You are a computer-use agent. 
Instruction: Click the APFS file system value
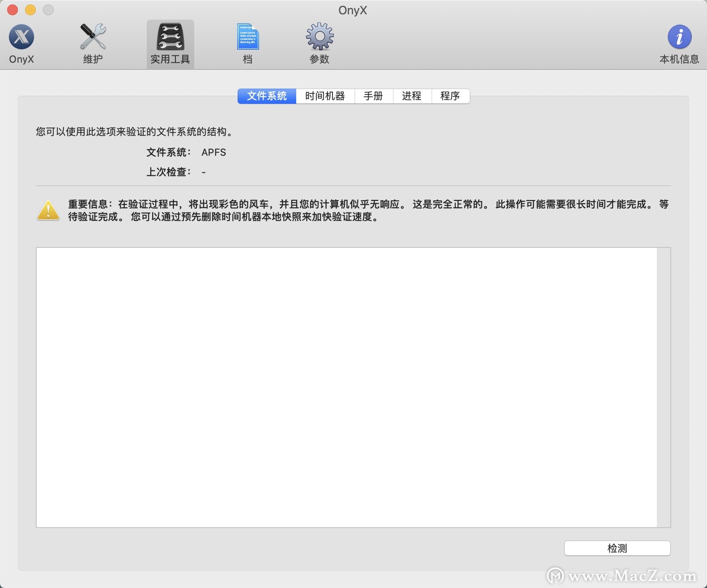pyautogui.click(x=214, y=153)
